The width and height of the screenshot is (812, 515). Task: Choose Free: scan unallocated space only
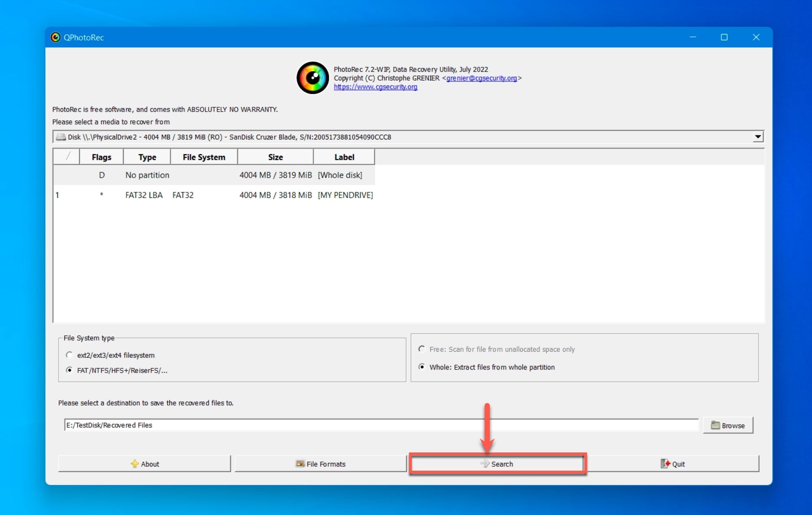pos(421,349)
